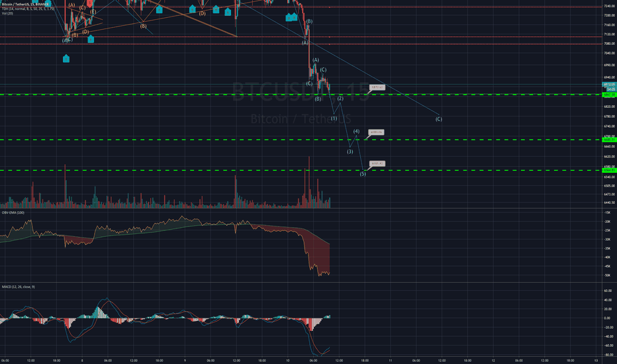Select the (C) label ending the descending trendline
The width and height of the screenshot is (617, 364).
[439, 119]
